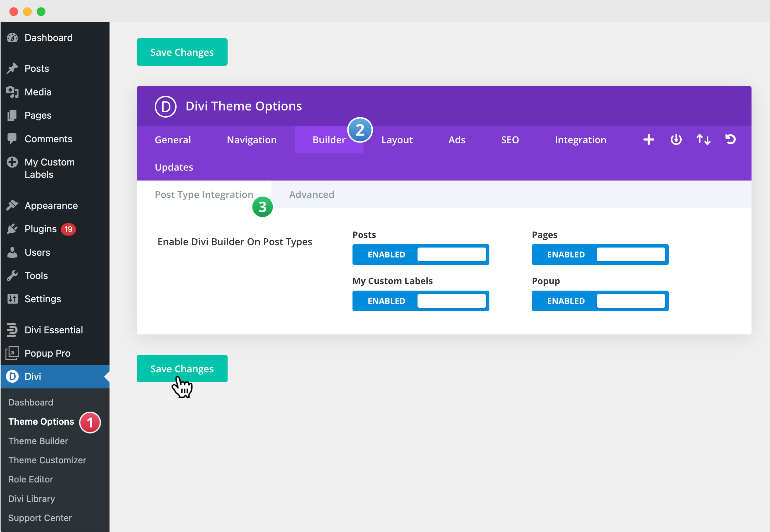Click the Appearance paintbrush icon
This screenshot has width=770, height=532.
point(12,205)
